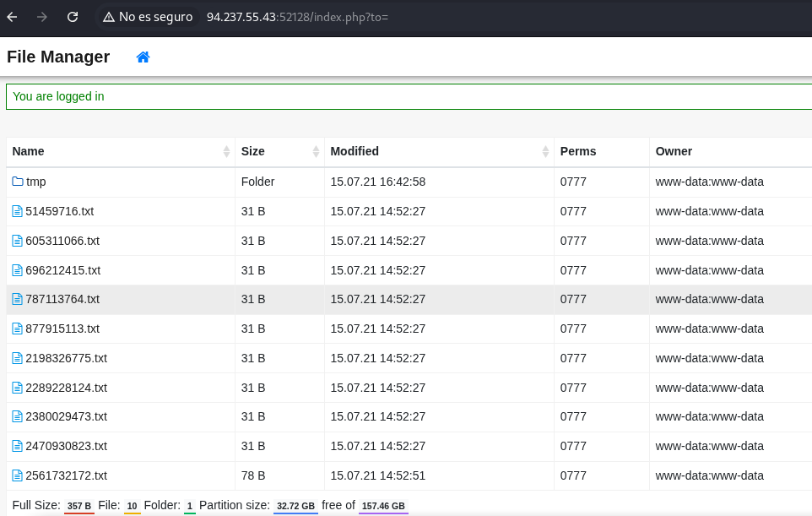Click the File Manager title
812x516 pixels.
pyautogui.click(x=58, y=57)
